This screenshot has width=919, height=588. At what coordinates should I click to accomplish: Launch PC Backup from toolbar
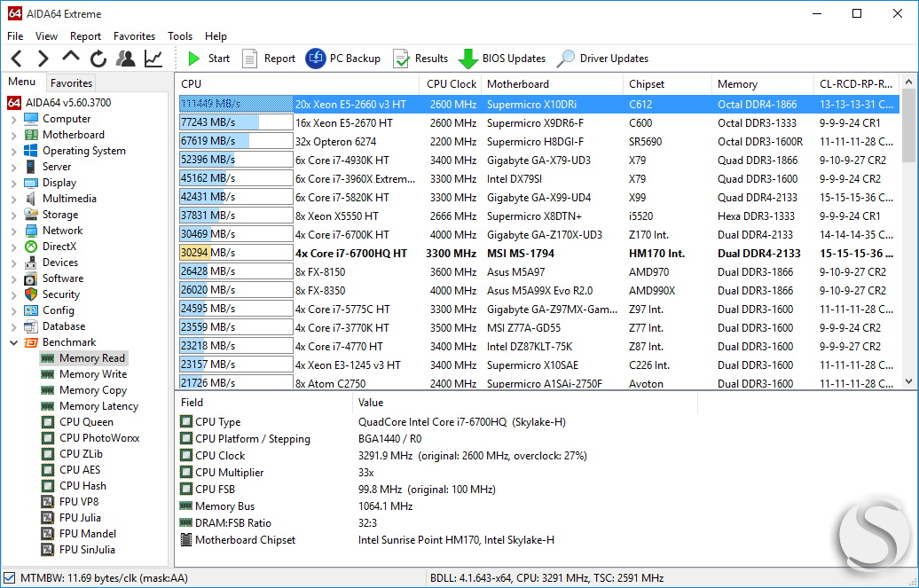(x=315, y=59)
